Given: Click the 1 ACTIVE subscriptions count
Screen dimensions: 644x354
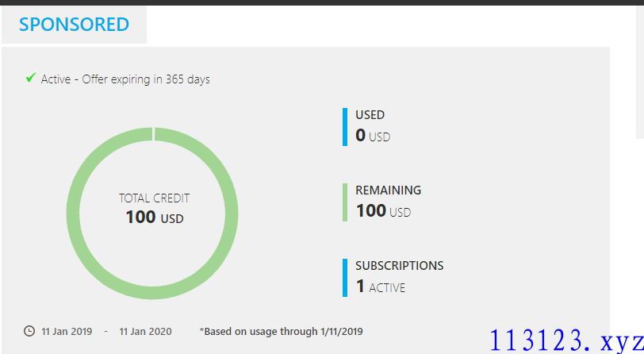Looking at the screenshot, I should [x=381, y=287].
